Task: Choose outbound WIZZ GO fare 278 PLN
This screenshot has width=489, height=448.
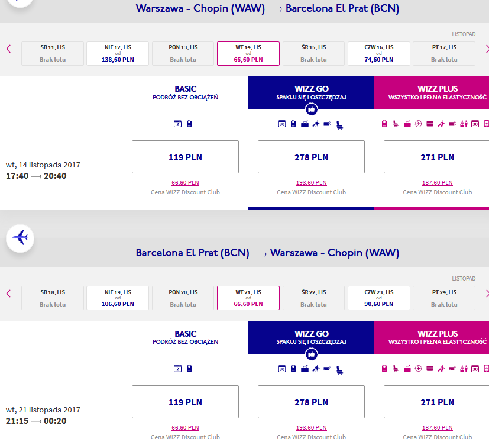Action: (311, 157)
